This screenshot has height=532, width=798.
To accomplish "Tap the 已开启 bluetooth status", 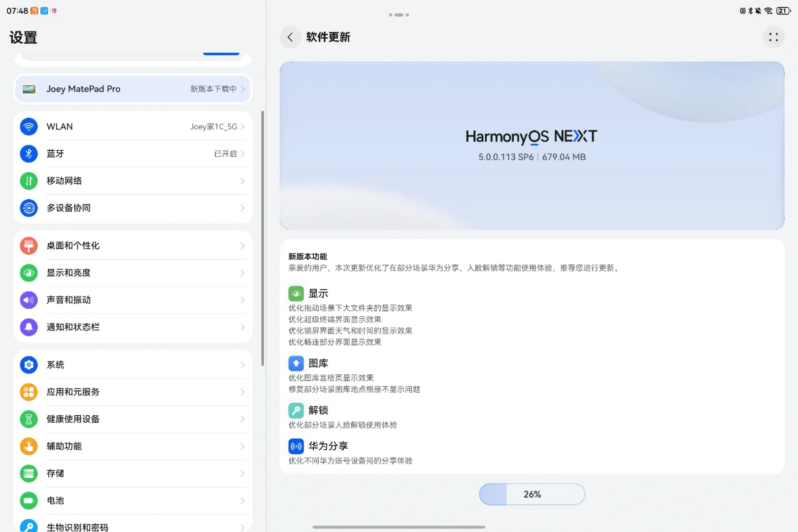I will tap(226, 154).
